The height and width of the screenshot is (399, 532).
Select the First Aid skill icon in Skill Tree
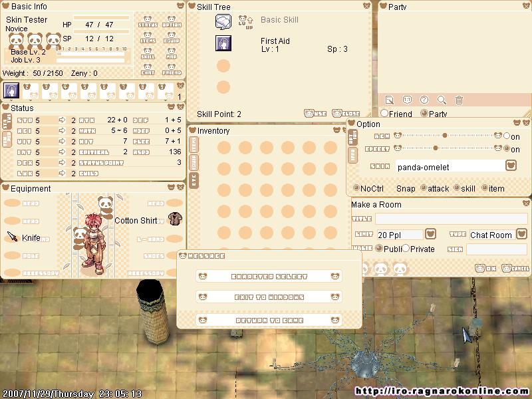point(223,43)
